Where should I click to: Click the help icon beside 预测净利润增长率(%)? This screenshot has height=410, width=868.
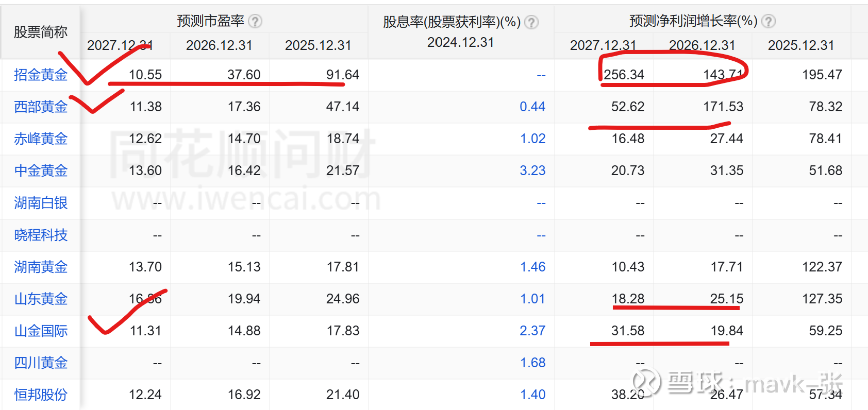pos(769,21)
